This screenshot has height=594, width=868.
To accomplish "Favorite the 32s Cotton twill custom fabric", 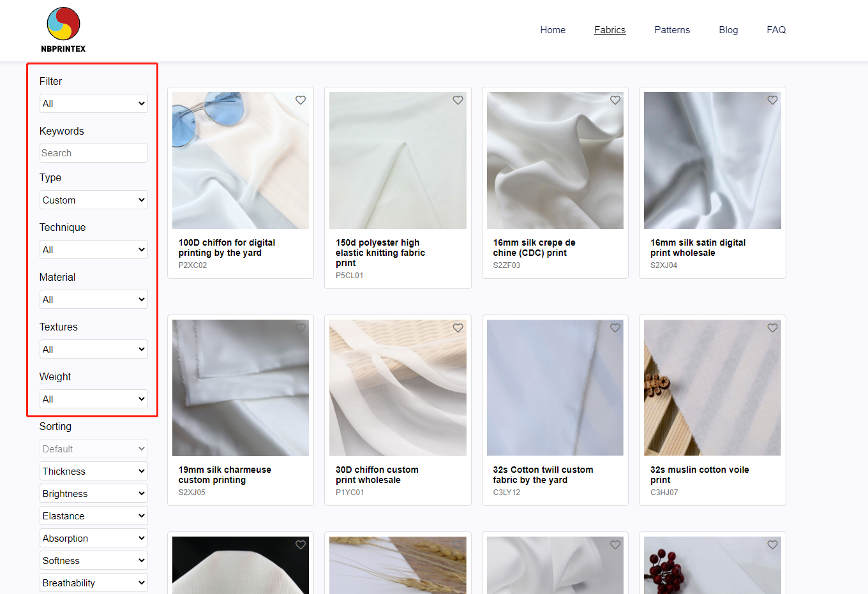I will tap(615, 328).
